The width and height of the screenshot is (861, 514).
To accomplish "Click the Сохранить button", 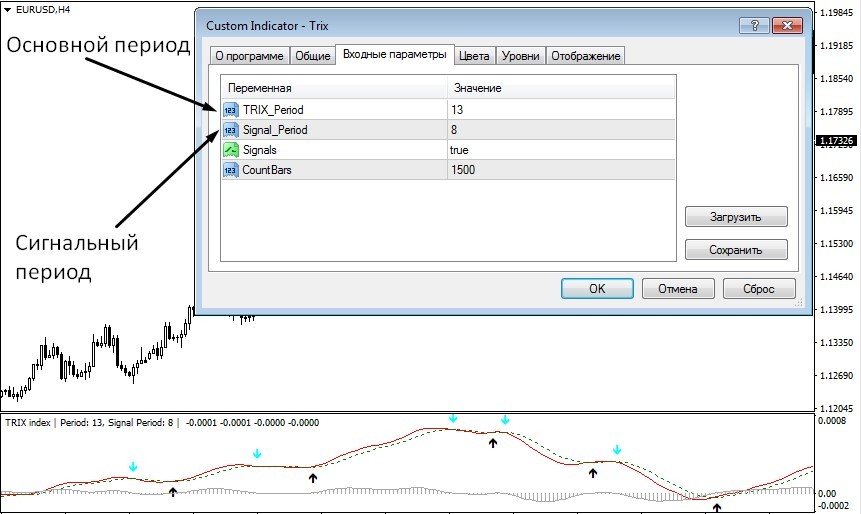I will tap(736, 250).
